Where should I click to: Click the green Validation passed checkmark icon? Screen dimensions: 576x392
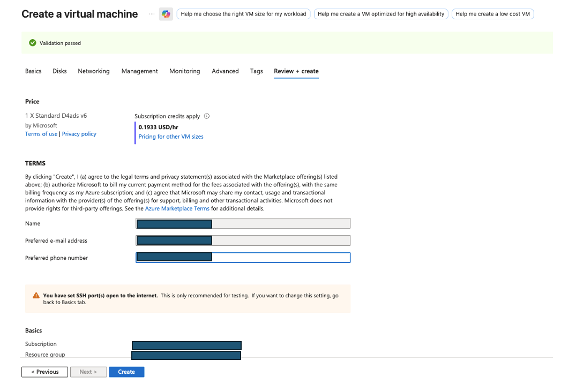(x=33, y=43)
